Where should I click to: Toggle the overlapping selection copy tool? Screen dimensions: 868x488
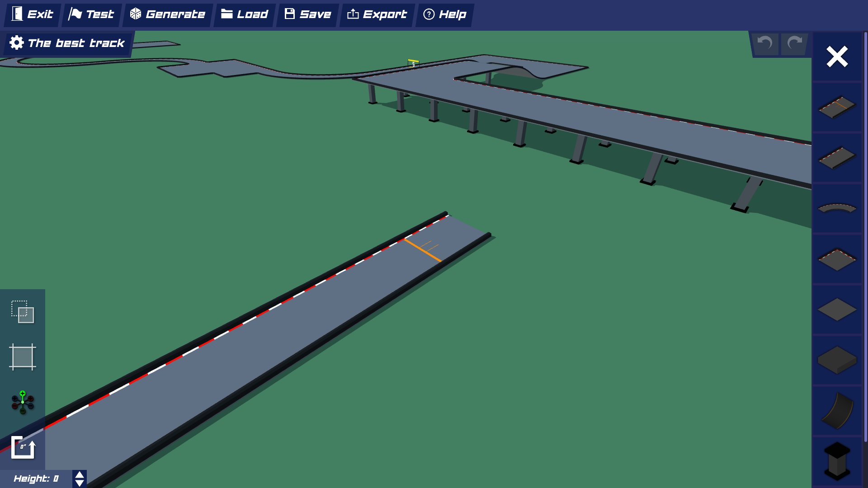(23, 312)
